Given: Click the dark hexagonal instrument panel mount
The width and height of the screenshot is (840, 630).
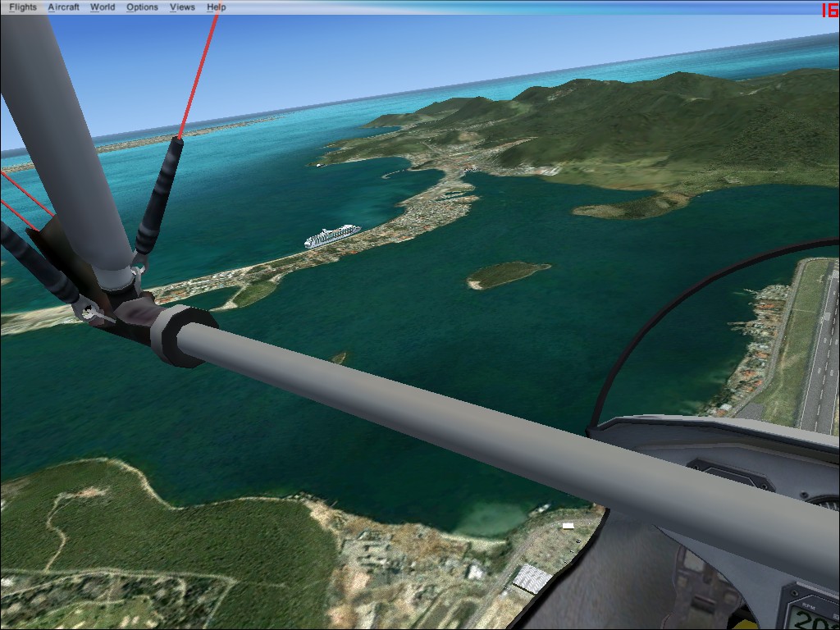Looking at the screenshot, I should tap(730, 474).
